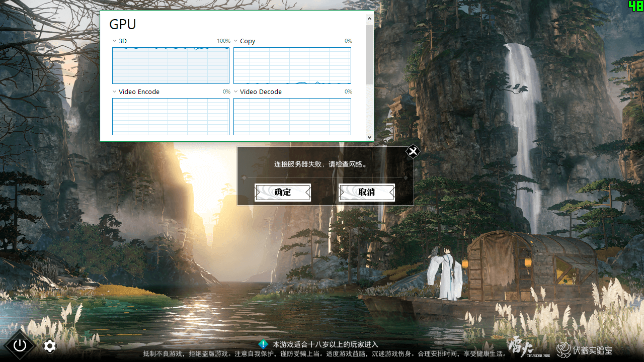Click the 3D usage graph
644x362 pixels.
pos(171,65)
